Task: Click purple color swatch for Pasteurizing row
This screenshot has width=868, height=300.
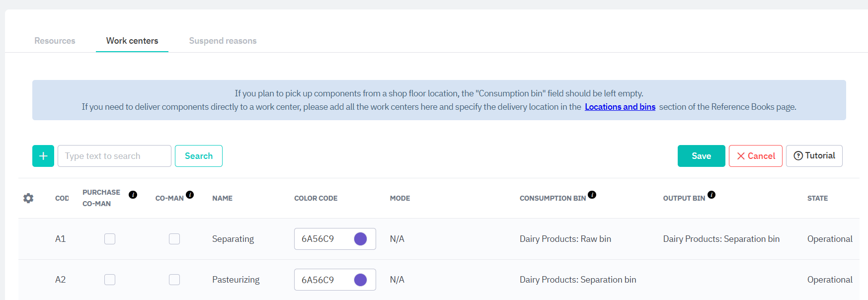Action: tap(360, 280)
